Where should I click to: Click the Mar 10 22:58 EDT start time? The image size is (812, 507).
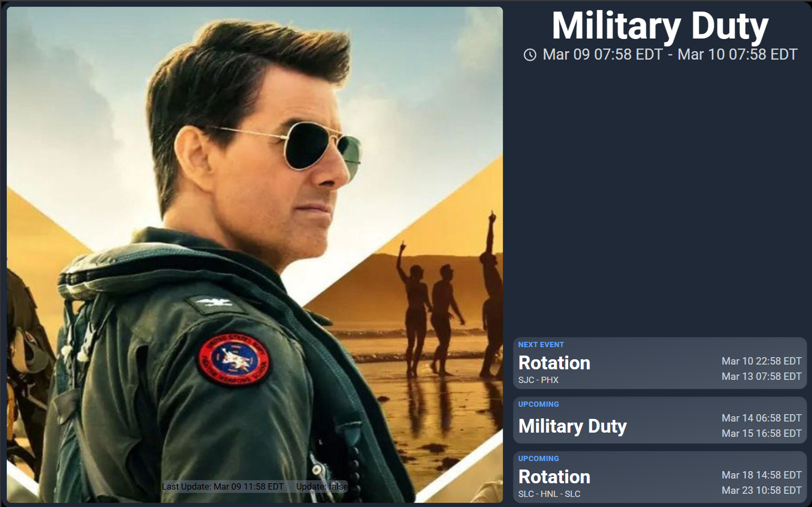coord(761,361)
